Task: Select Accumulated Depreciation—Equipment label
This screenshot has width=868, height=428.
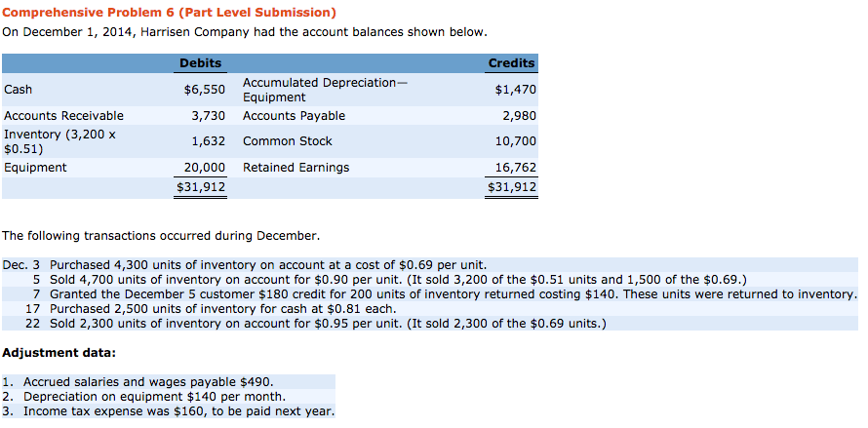Action: [x=325, y=90]
